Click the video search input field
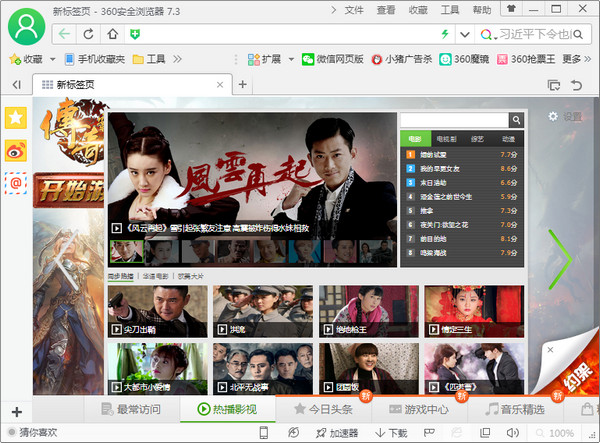 [x=455, y=120]
